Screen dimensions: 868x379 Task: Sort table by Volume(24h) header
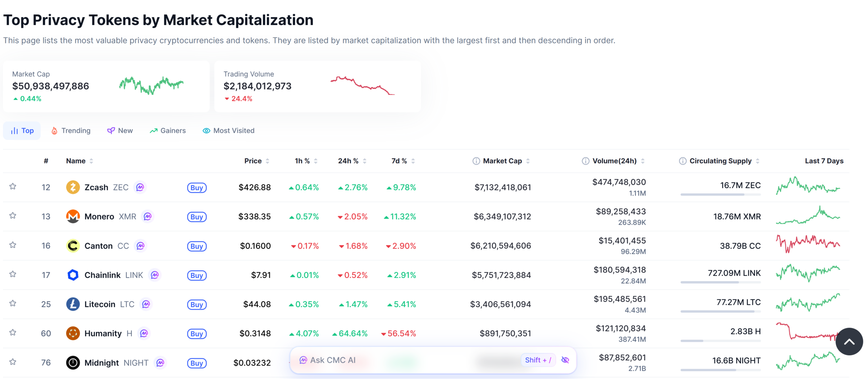618,161
